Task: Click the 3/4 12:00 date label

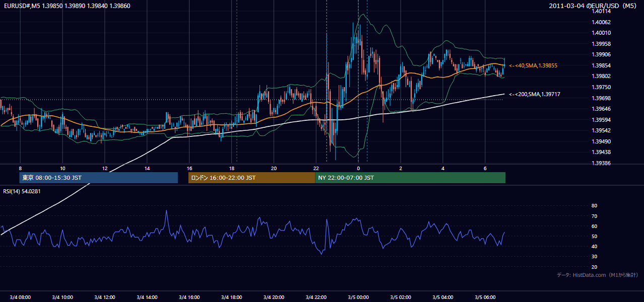Action: (105, 297)
